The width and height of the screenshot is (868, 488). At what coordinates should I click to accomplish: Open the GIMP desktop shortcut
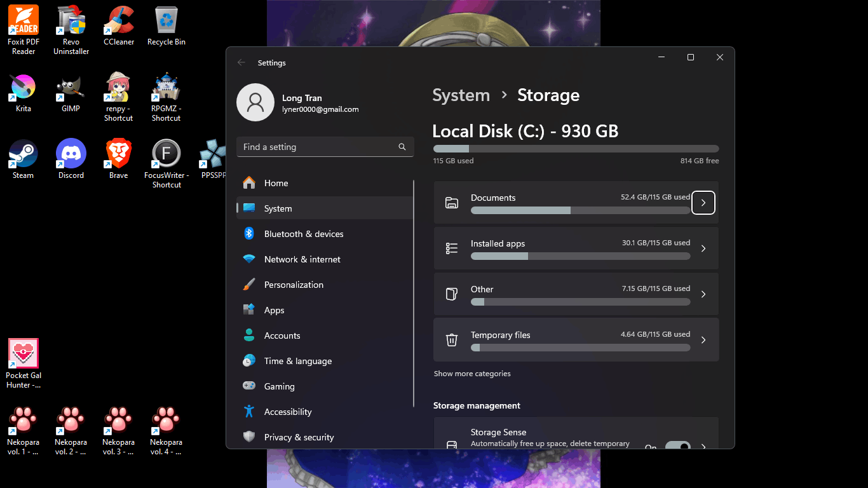tap(71, 93)
